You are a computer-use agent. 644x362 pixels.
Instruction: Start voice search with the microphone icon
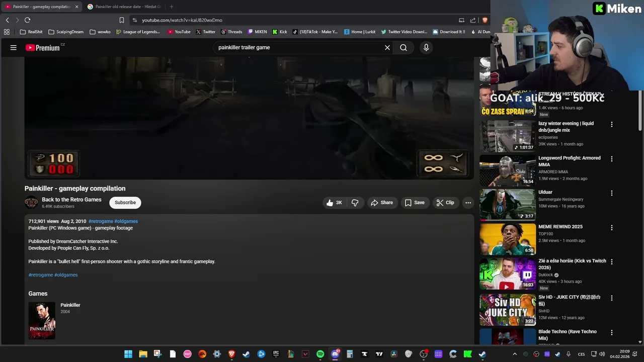pyautogui.click(x=426, y=48)
